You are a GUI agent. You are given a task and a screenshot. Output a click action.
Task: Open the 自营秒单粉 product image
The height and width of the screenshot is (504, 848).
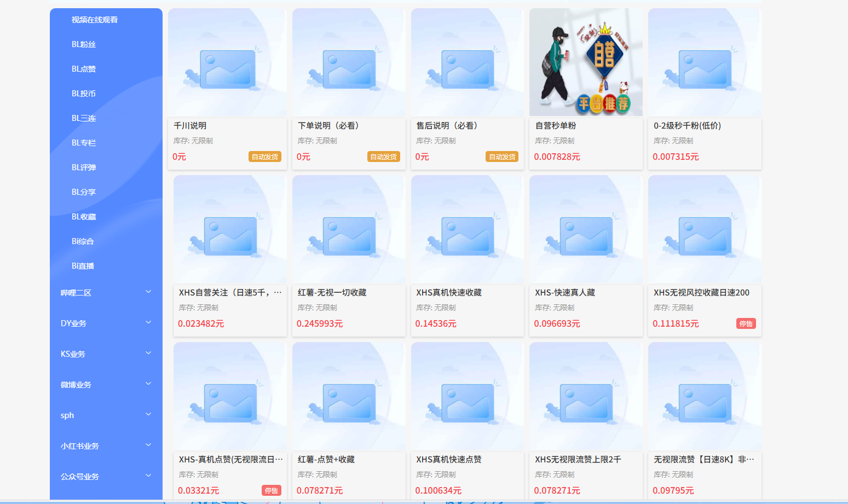click(x=586, y=62)
